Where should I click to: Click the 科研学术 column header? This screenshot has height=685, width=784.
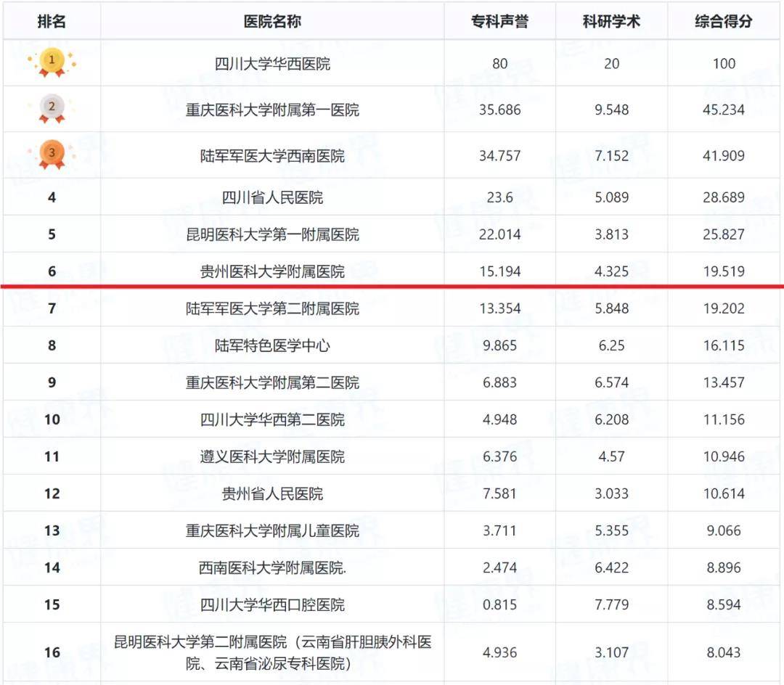611,21
